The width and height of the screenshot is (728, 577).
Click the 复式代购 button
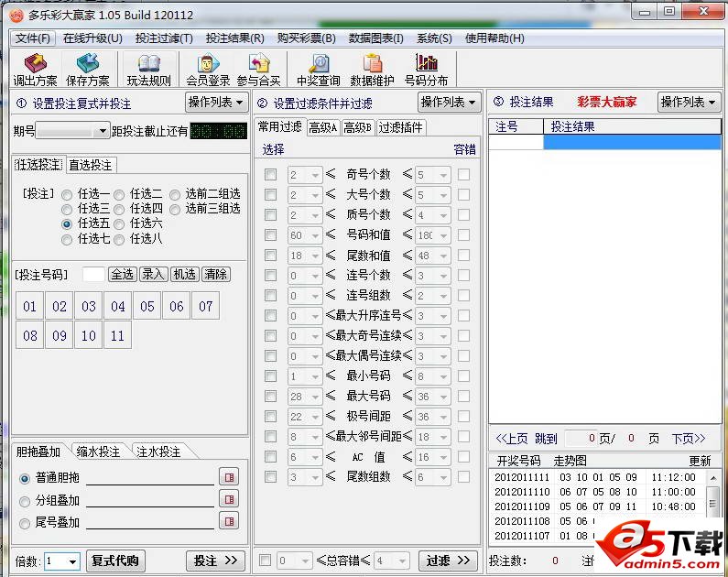[115, 561]
